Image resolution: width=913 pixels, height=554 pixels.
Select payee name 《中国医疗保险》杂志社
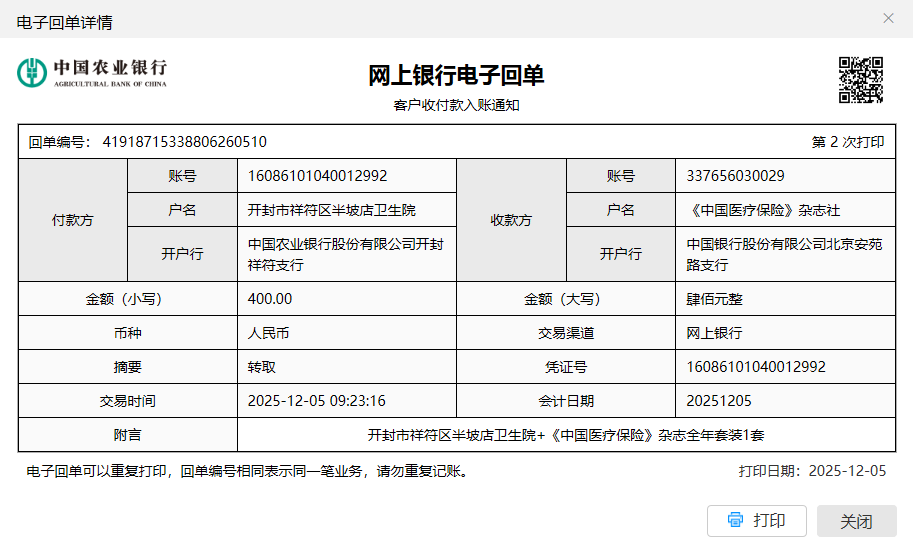point(770,210)
